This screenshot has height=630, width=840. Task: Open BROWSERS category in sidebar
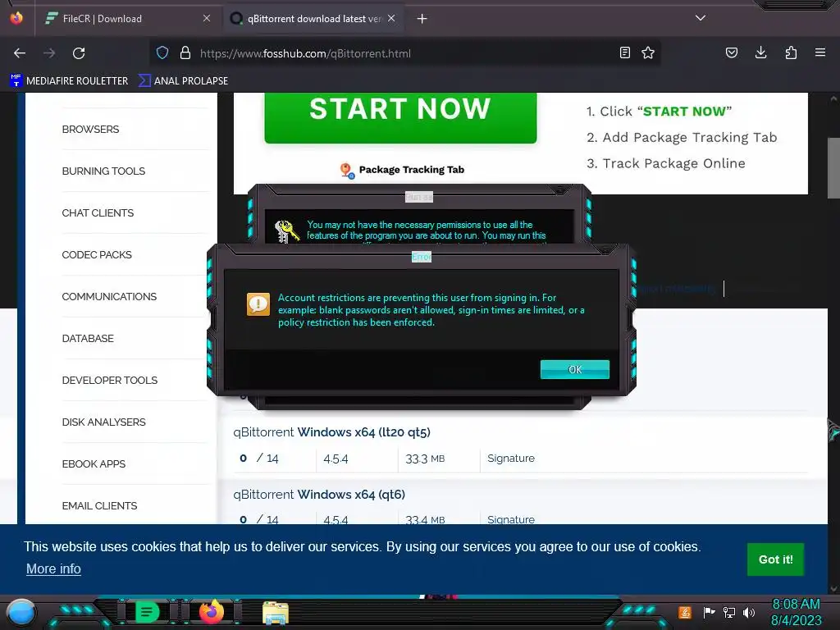pos(90,129)
